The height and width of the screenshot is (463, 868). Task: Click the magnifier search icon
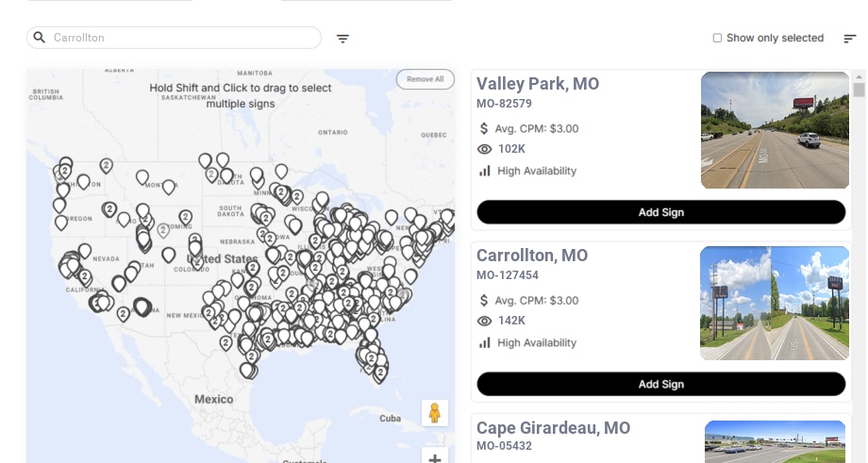(x=40, y=38)
